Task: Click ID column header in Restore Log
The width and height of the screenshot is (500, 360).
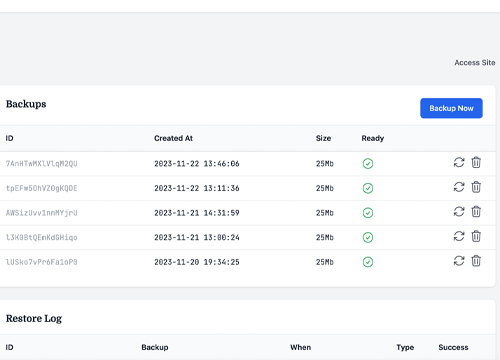Action: tap(9, 347)
